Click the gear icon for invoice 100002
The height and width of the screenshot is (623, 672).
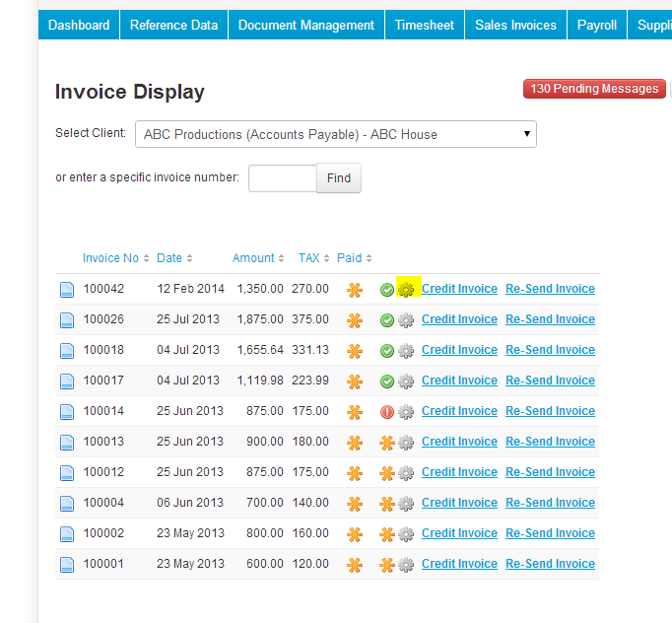[x=406, y=534]
